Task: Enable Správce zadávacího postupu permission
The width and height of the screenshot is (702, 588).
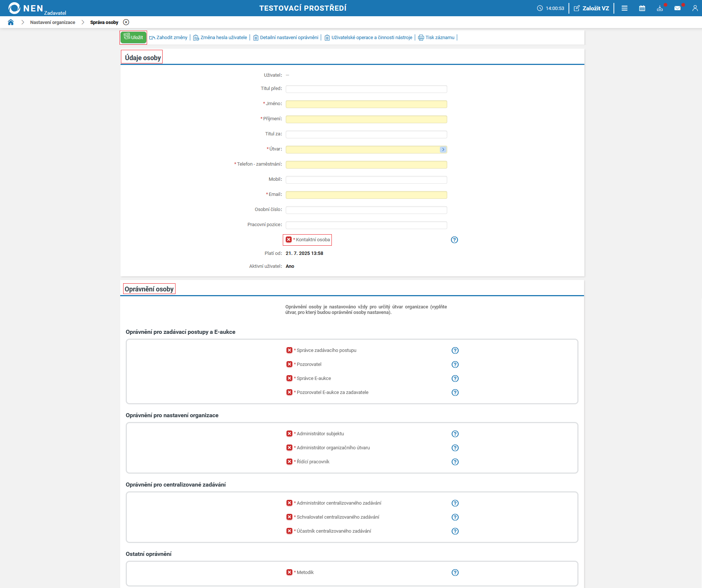Action: (289, 350)
